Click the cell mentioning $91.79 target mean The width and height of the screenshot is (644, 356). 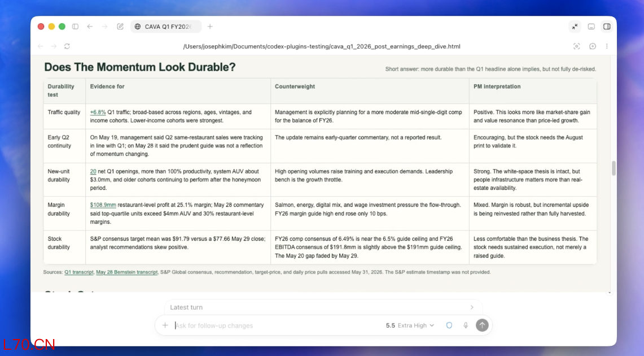coord(178,247)
